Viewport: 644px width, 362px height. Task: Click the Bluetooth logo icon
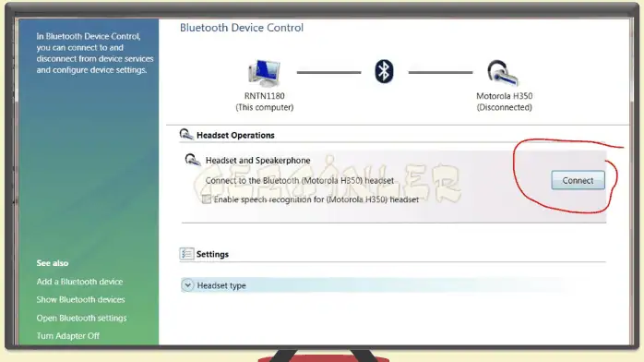pos(384,72)
